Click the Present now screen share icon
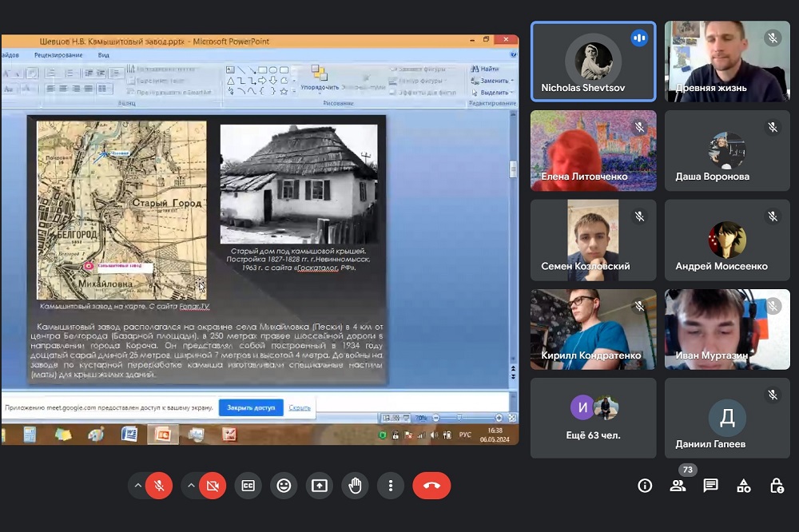This screenshot has width=799, height=532. click(x=320, y=486)
